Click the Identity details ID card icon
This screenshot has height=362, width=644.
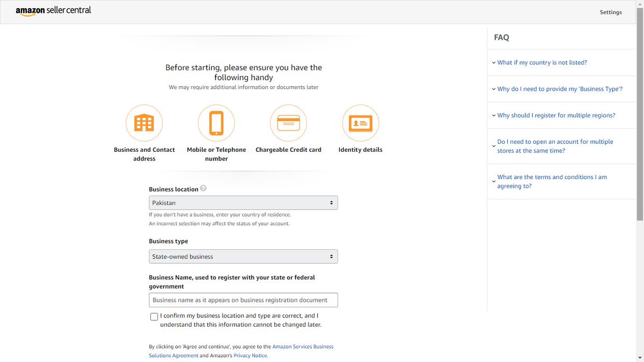361,123
